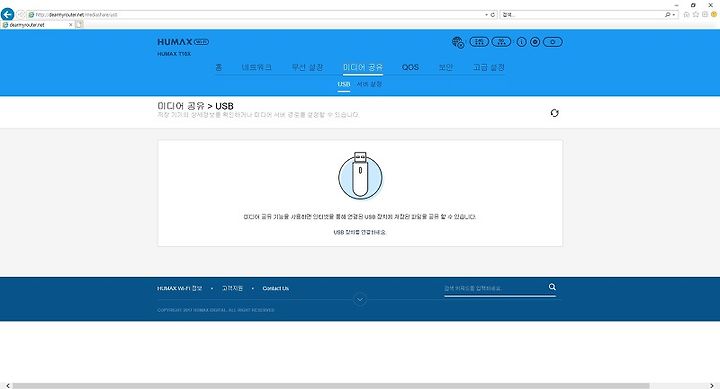Click the smiley feedback icon
This screenshot has height=389, width=720.
click(714, 15)
